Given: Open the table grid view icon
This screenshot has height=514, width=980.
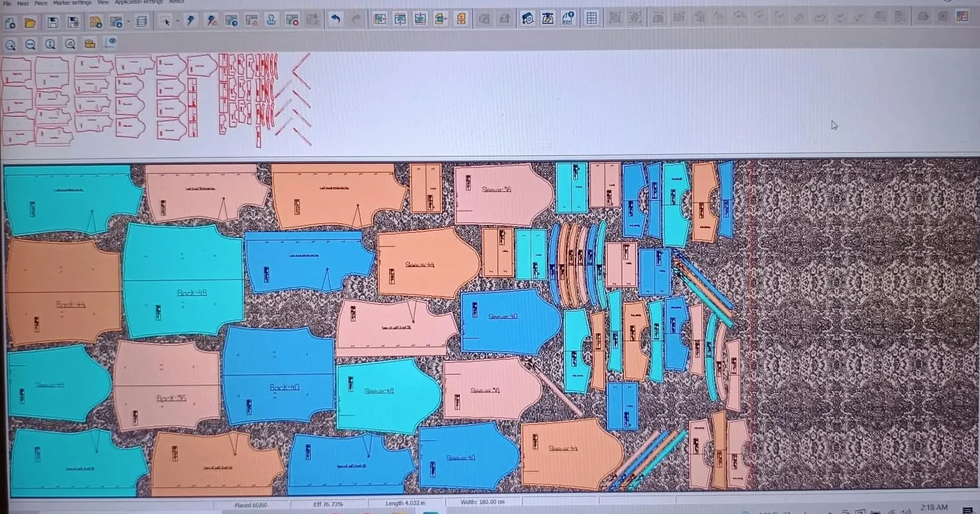Looking at the screenshot, I should click(592, 18).
